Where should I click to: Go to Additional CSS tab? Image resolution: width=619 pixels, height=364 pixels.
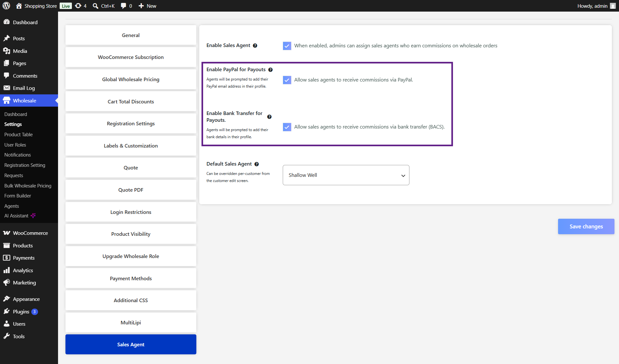click(131, 300)
